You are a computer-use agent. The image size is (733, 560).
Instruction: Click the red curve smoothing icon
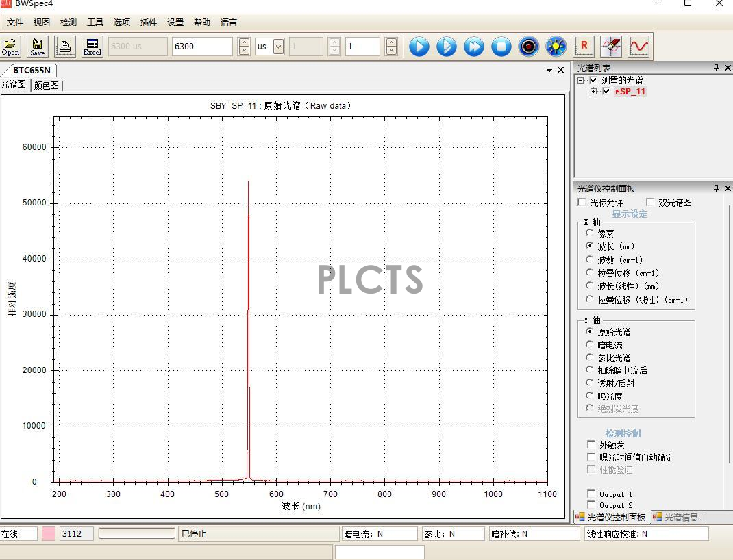[638, 47]
